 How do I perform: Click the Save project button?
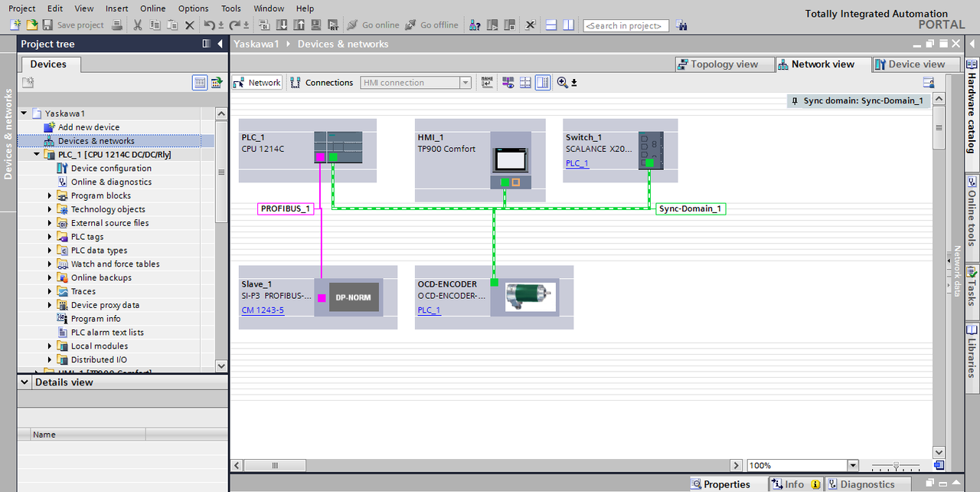coord(73,25)
